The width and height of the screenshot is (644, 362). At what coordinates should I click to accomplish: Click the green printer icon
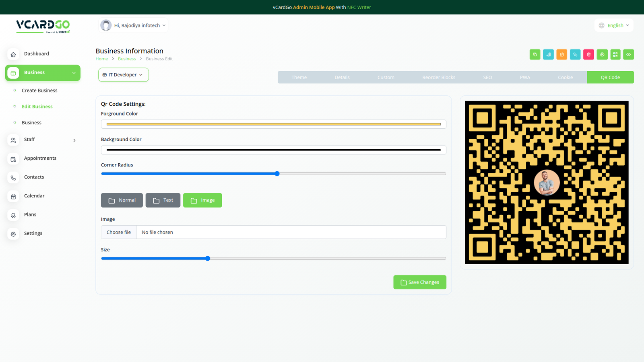coord(602,55)
